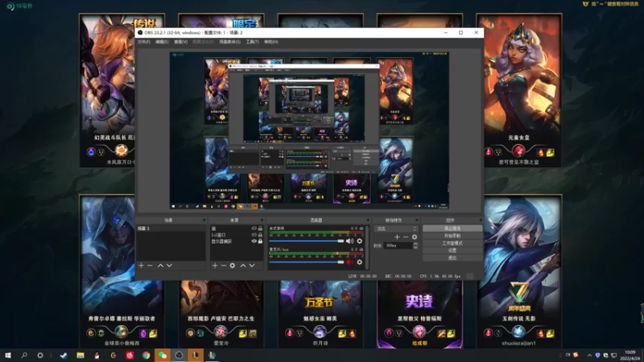Toggle lock on first source row
644x362 pixels.
tap(260, 228)
